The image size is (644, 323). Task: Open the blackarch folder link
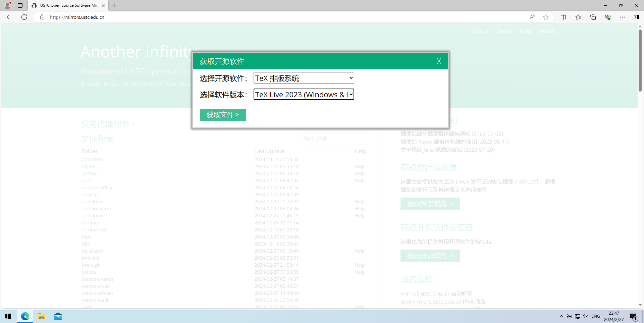(92, 251)
